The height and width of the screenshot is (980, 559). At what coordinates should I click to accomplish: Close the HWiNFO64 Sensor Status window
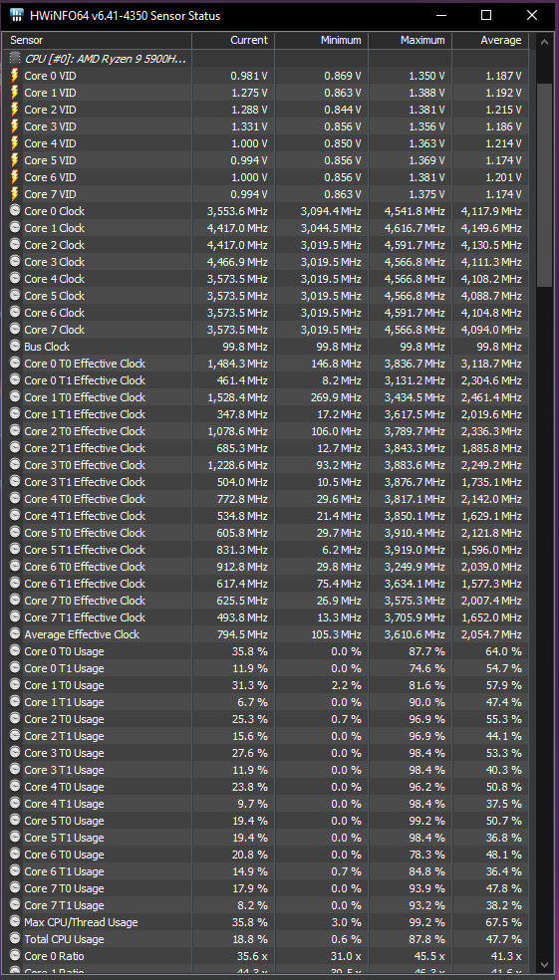coord(531,16)
